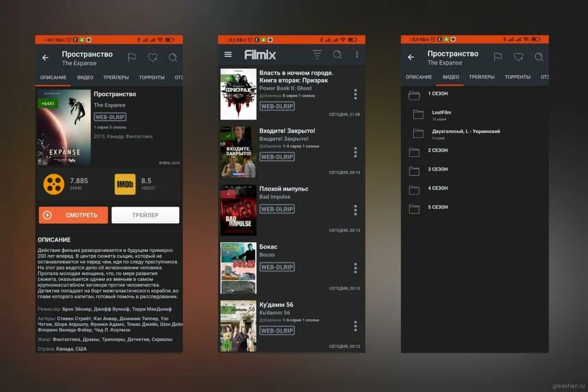Go back from the right phone's video screen
The image size is (588, 392).
(411, 57)
